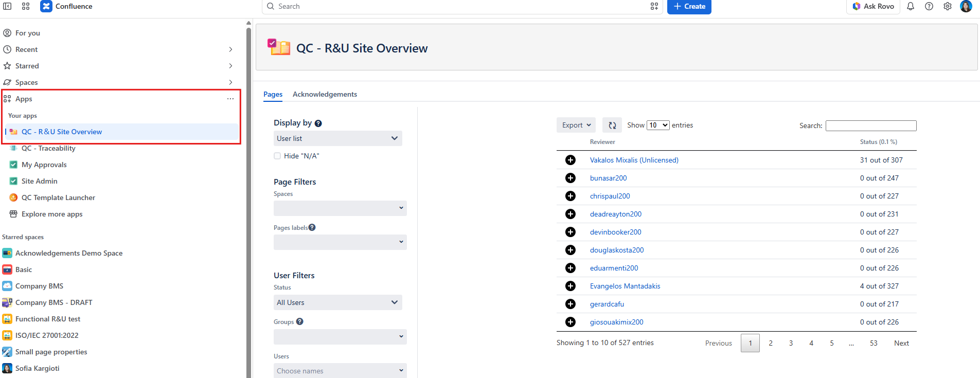Viewport: 980px width, 378px height.
Task: Expand details for Evangelos Mantadakis row
Action: (x=571, y=286)
